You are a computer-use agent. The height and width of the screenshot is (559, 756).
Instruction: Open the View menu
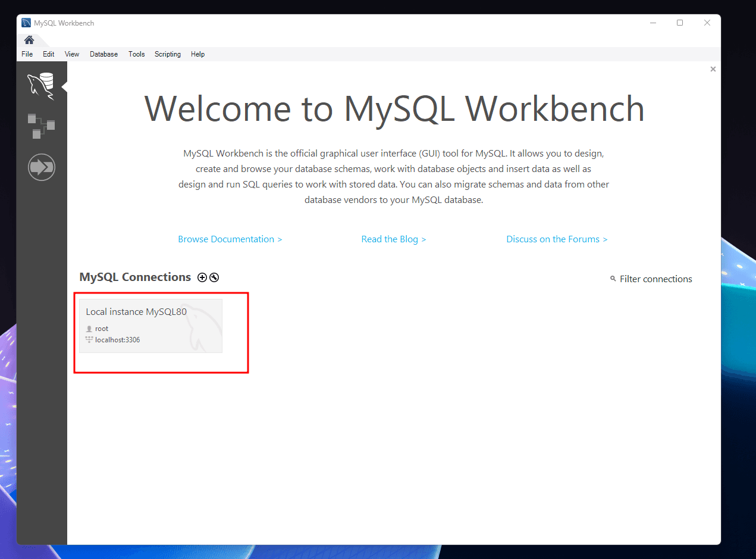[72, 54]
